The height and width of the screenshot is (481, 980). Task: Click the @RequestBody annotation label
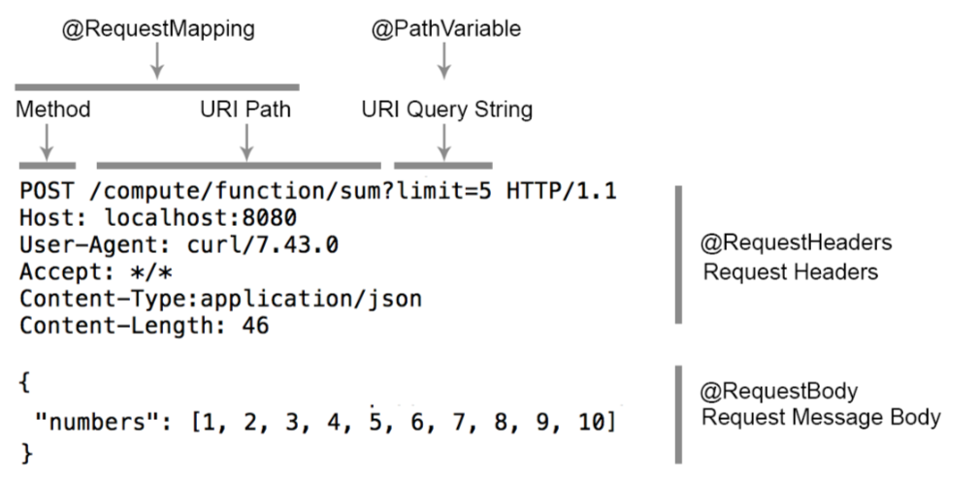(779, 392)
